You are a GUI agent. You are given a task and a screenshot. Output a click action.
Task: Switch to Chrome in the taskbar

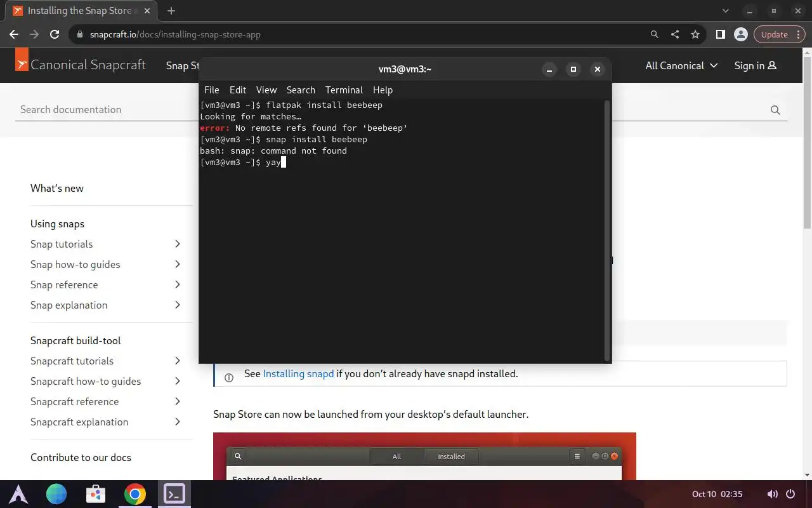pos(134,493)
